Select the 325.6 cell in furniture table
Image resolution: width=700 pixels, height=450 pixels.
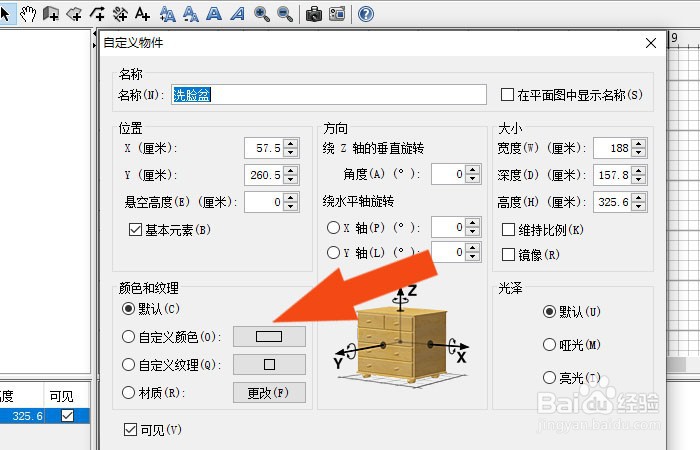22,416
